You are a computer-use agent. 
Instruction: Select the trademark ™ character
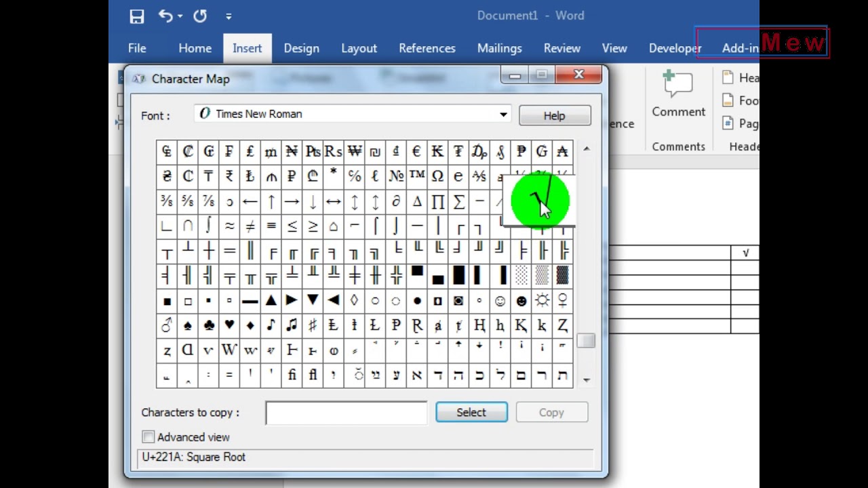click(x=416, y=176)
